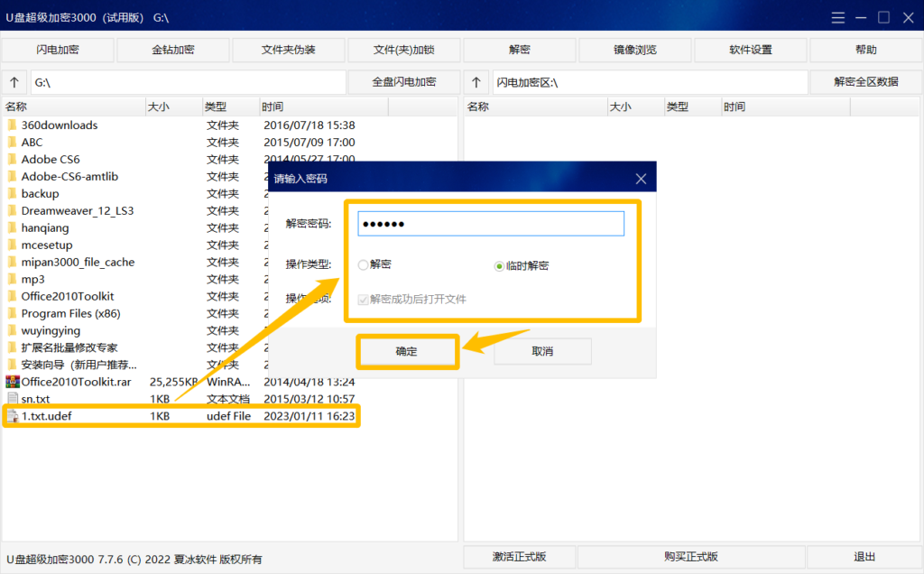Focus the 解密密码 password field

491,224
